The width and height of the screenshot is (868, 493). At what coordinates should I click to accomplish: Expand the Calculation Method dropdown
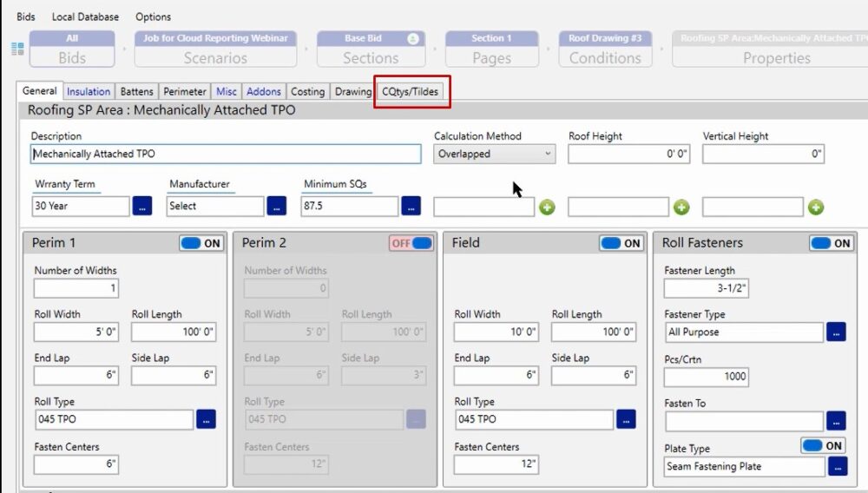tap(494, 154)
